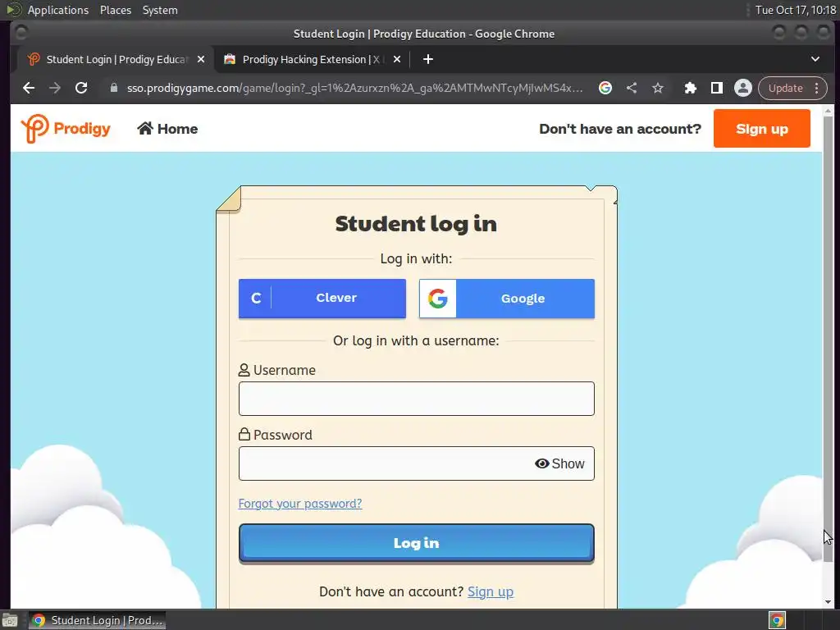Expand the tab search dropdown

tap(815, 59)
